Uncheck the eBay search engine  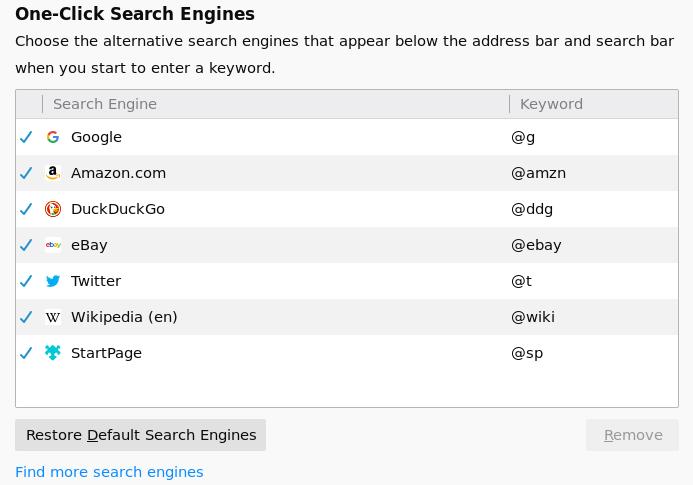26,245
